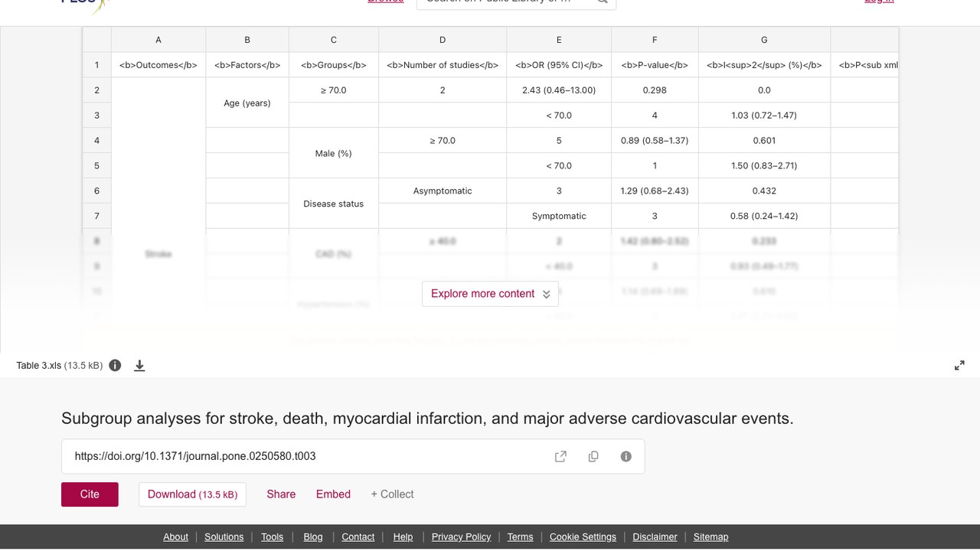Screen dimensions: 980x551
Task: Expand the table preview to fullscreen
Action: (x=959, y=365)
